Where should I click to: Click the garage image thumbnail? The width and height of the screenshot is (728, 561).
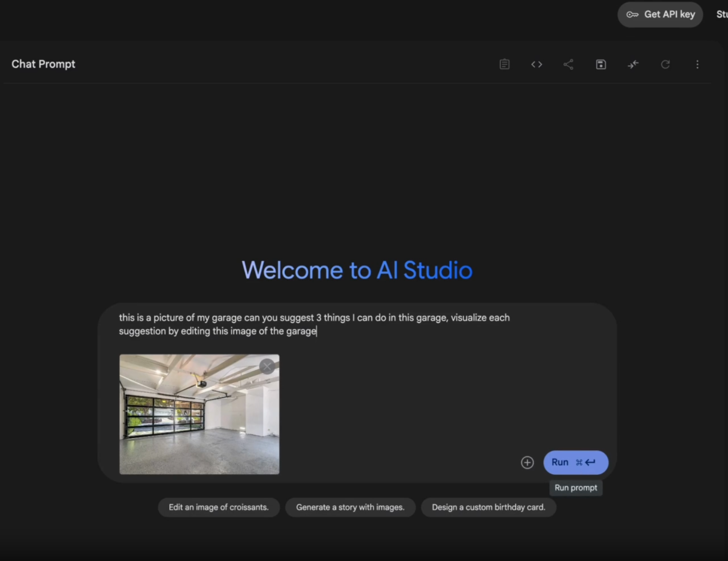click(x=199, y=414)
